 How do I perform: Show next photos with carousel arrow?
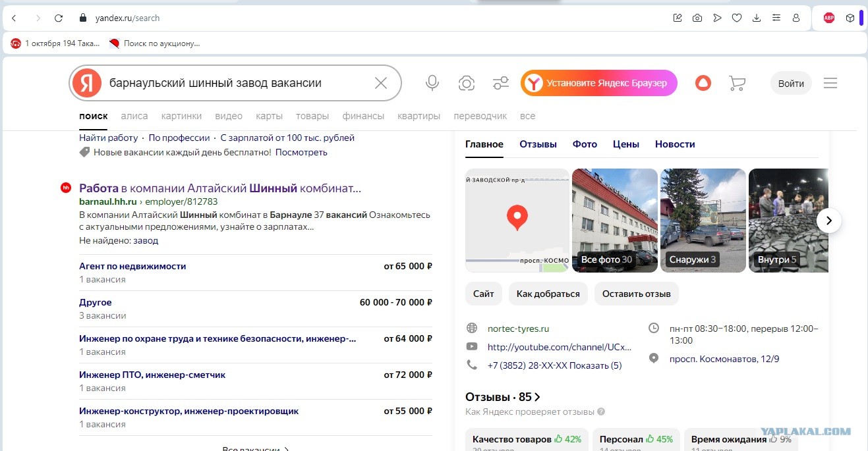pyautogui.click(x=829, y=221)
